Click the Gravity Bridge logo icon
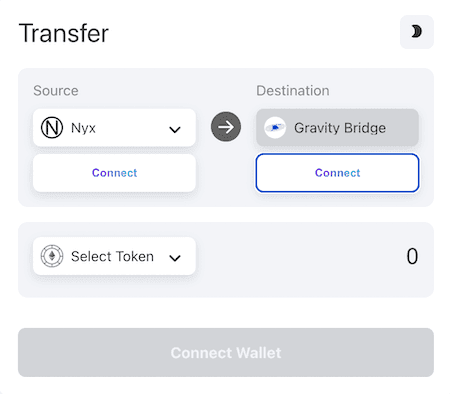The width and height of the screenshot is (450, 394). 275,128
